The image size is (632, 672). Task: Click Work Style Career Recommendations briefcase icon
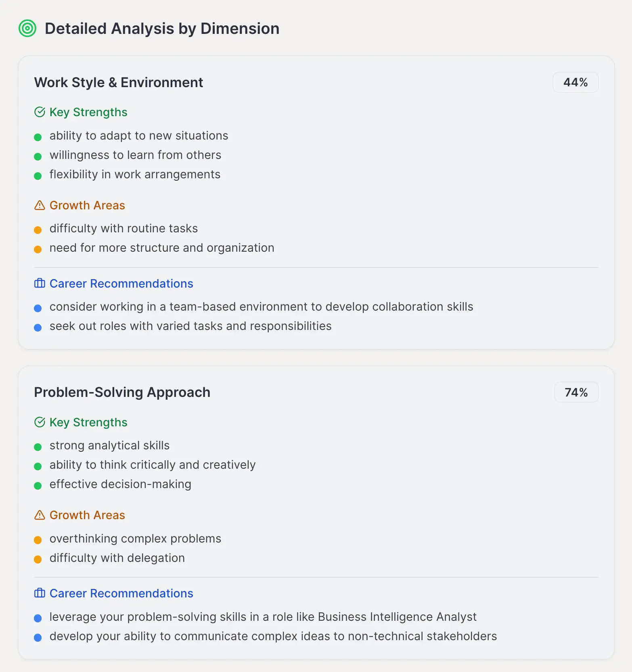[x=40, y=284]
